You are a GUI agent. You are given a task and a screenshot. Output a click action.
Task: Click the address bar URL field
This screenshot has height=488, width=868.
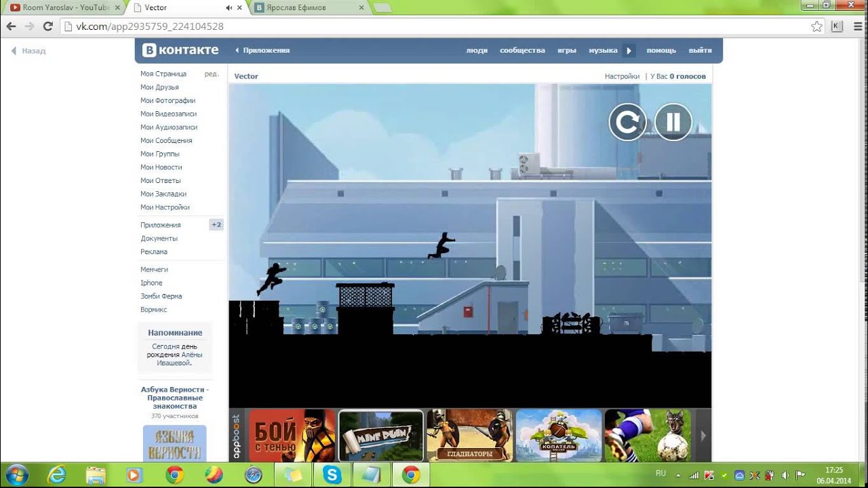441,26
